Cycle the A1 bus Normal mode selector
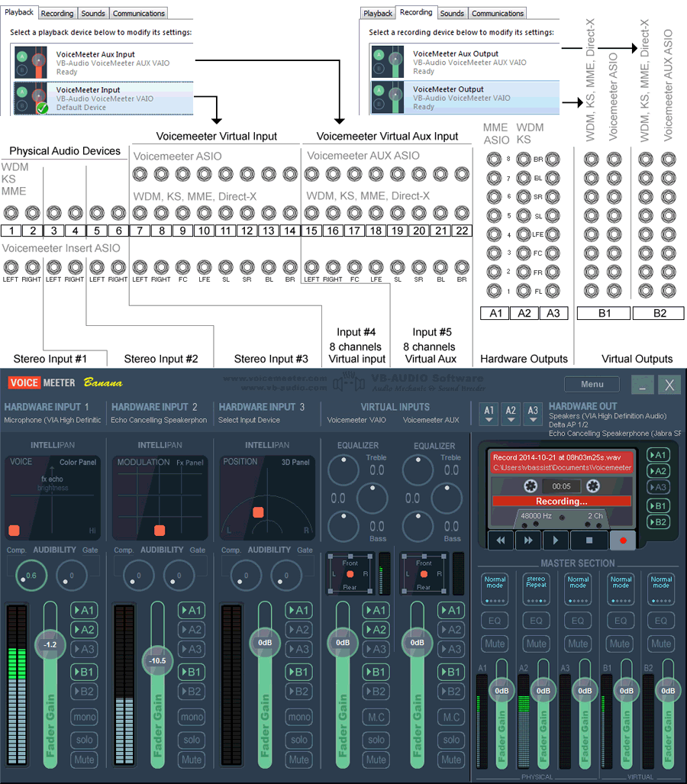 pyautogui.click(x=495, y=589)
